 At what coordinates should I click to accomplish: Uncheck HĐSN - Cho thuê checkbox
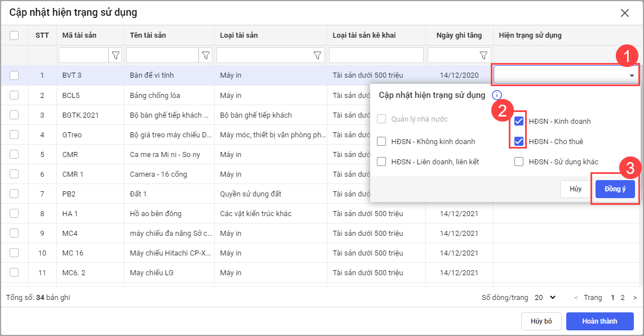click(519, 141)
